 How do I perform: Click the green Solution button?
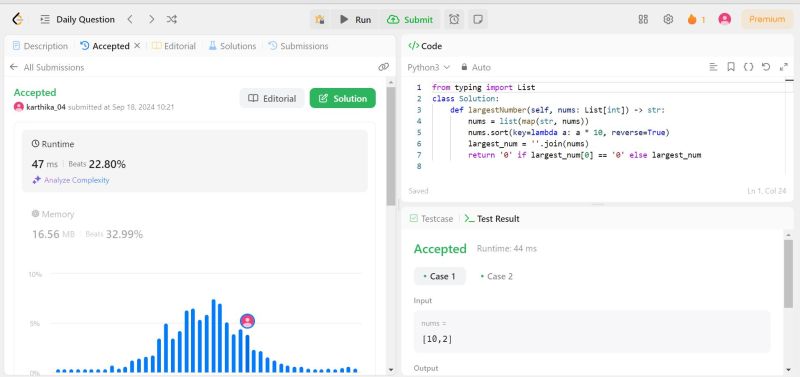pyautogui.click(x=342, y=98)
